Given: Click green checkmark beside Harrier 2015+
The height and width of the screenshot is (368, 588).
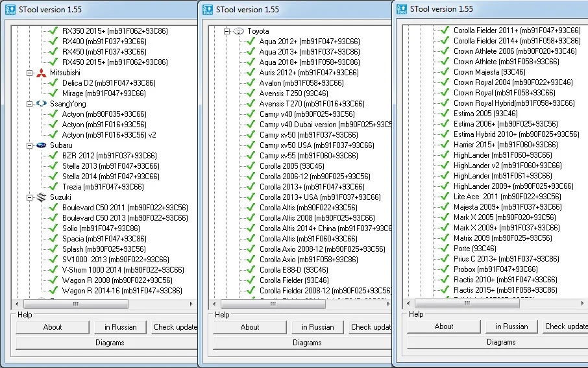Looking at the screenshot, I should (445, 145).
